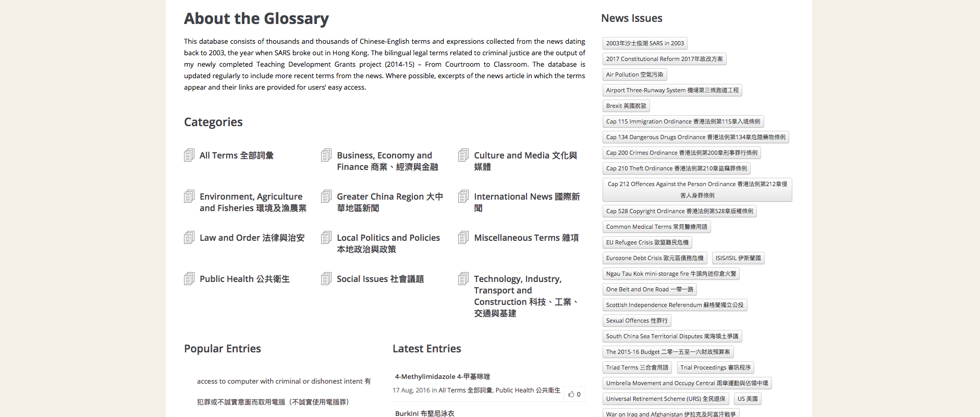Open Public Health 公共衛生 category

pos(244,279)
